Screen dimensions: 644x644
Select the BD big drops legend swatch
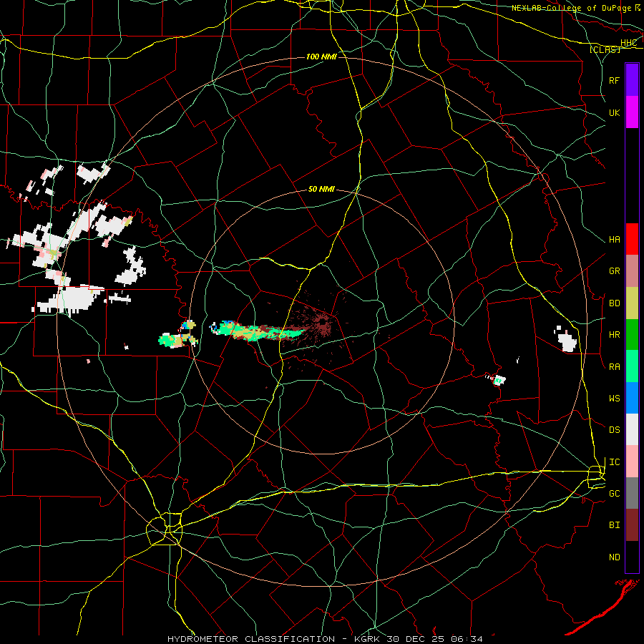pyautogui.click(x=632, y=303)
